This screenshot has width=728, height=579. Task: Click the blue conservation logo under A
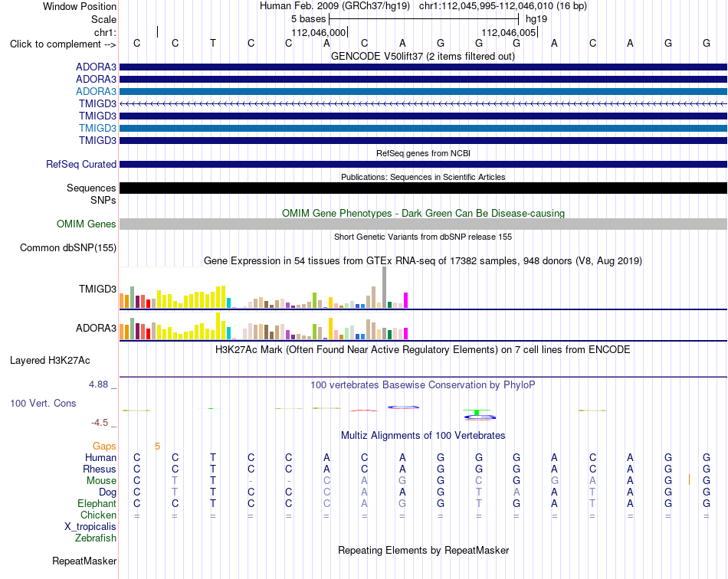pyautogui.click(x=403, y=407)
